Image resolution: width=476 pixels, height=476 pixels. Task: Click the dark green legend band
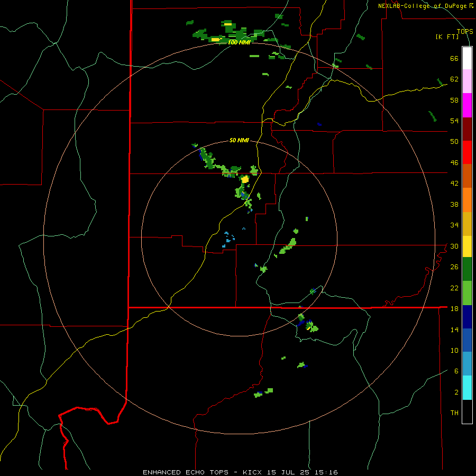[467, 269]
